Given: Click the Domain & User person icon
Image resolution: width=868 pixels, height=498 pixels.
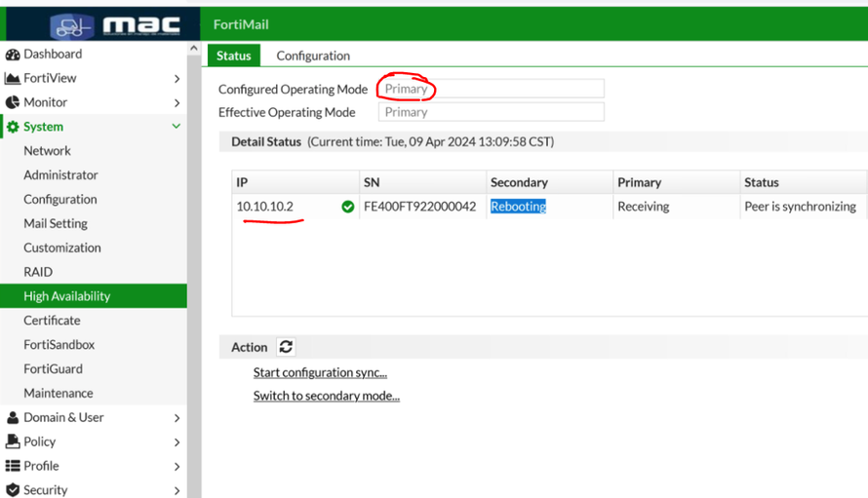Looking at the screenshot, I should click(x=13, y=418).
